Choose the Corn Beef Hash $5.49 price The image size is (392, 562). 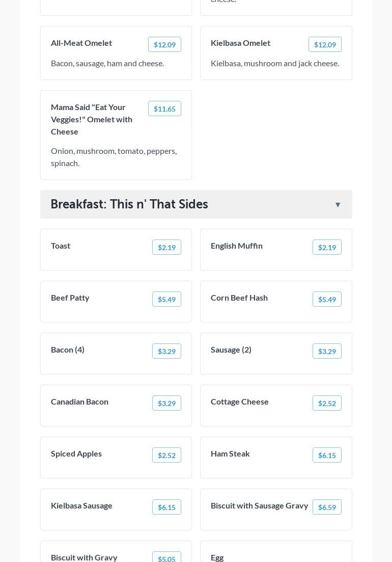[x=327, y=300]
